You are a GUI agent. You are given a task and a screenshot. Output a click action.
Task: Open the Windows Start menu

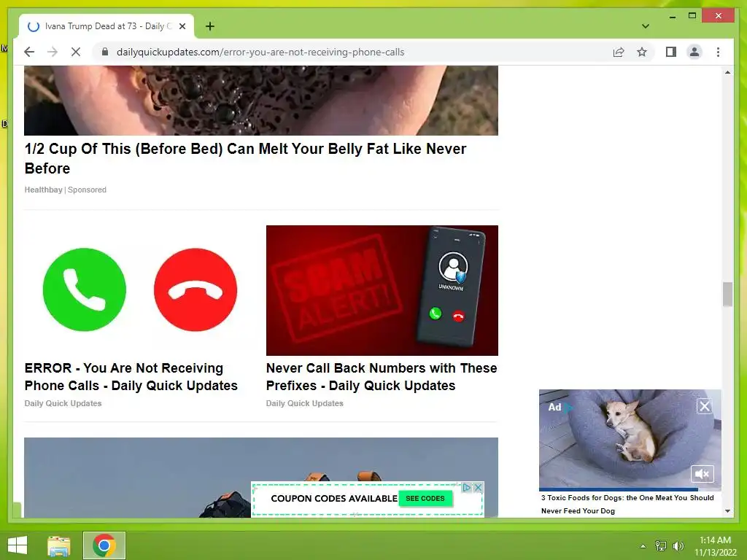point(18,545)
